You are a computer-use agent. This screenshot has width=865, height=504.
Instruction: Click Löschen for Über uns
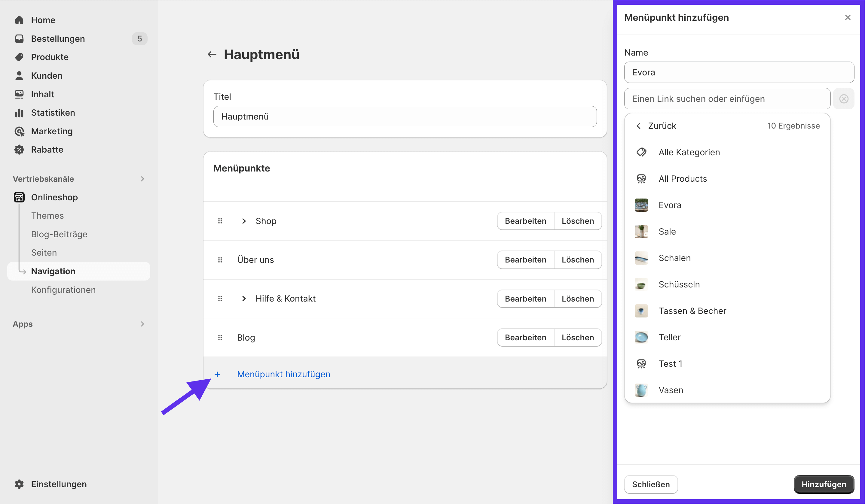(x=578, y=260)
